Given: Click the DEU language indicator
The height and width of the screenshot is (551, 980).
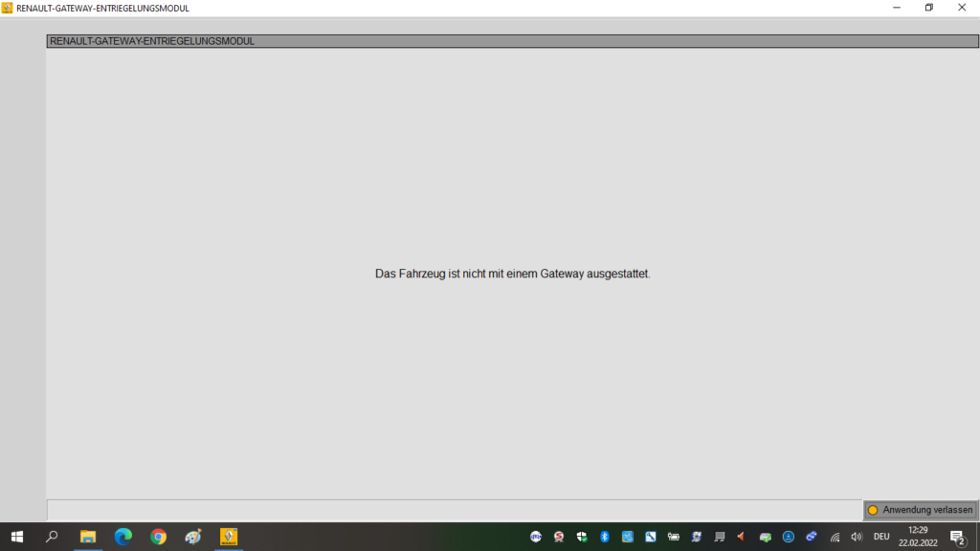Looking at the screenshot, I should coord(881,537).
